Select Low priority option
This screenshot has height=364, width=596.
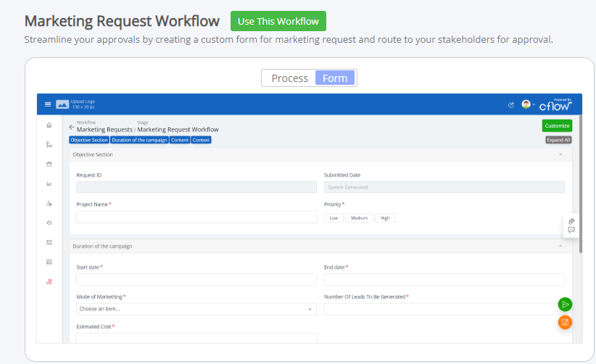pos(334,218)
